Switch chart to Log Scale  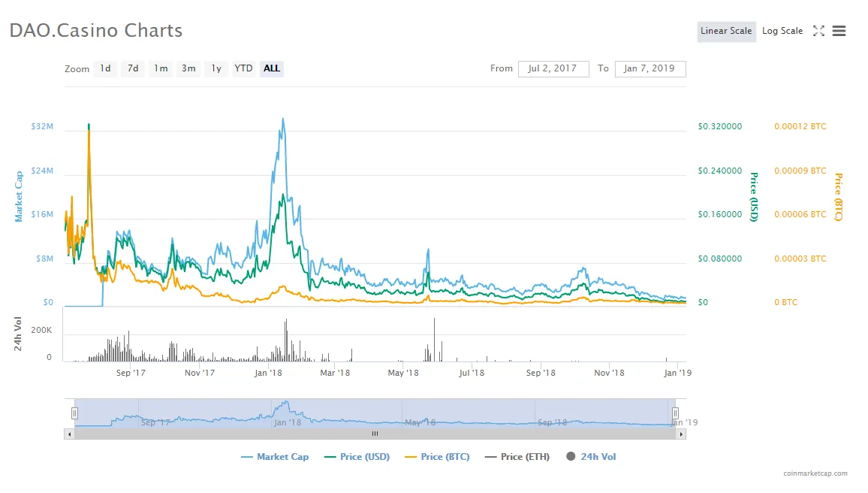click(x=782, y=31)
